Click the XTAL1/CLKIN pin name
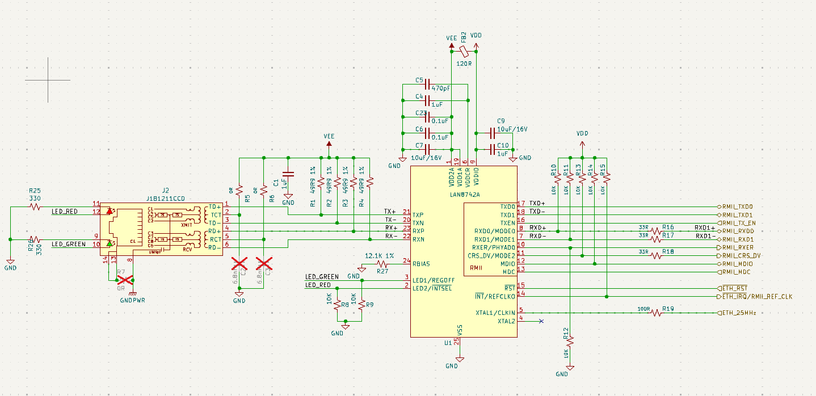This screenshot has height=396, width=816. pos(495,313)
